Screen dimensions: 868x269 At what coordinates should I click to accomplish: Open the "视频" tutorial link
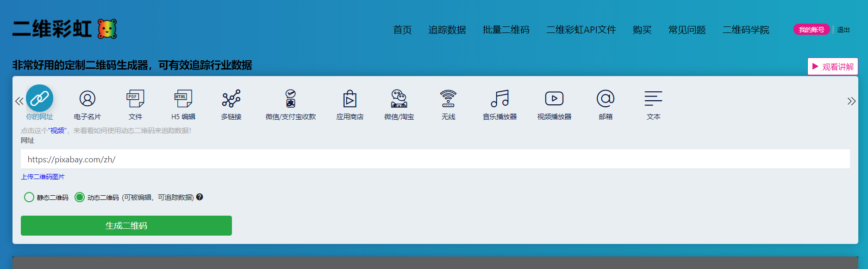[x=57, y=131]
